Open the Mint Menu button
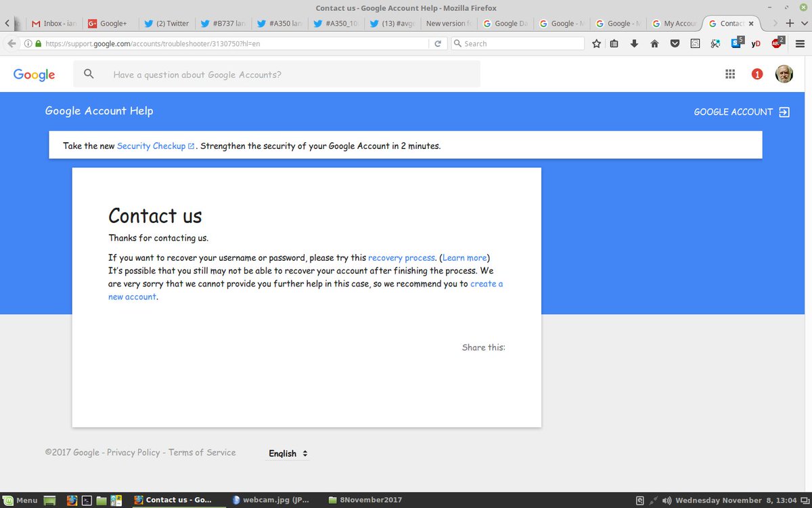The image size is (812, 508). tap(20, 501)
